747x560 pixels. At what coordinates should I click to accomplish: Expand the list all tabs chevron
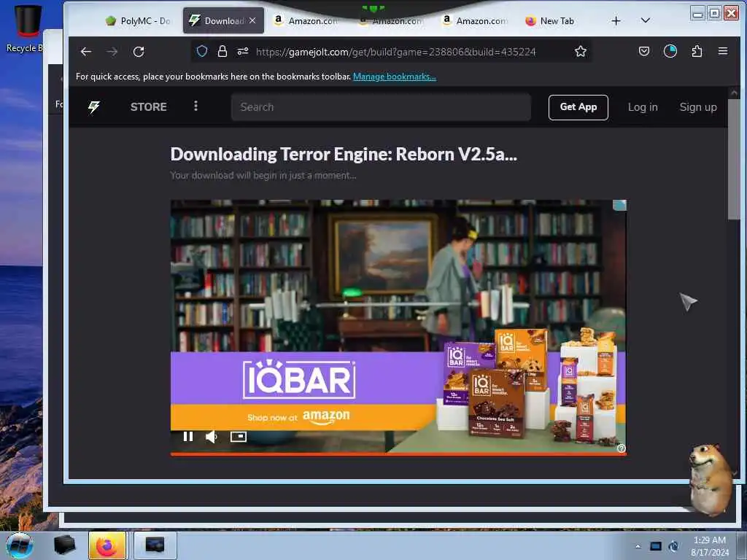click(646, 20)
